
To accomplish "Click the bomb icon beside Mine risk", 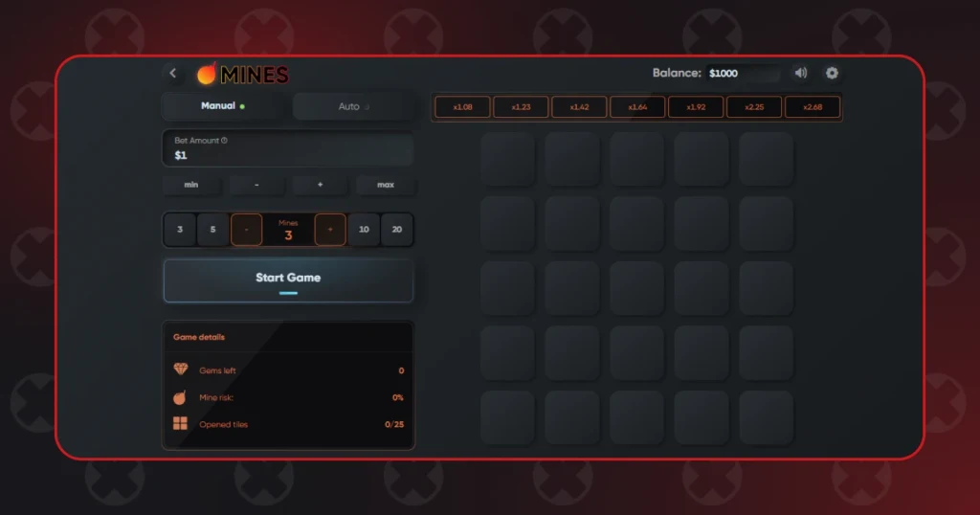I will click(180, 397).
